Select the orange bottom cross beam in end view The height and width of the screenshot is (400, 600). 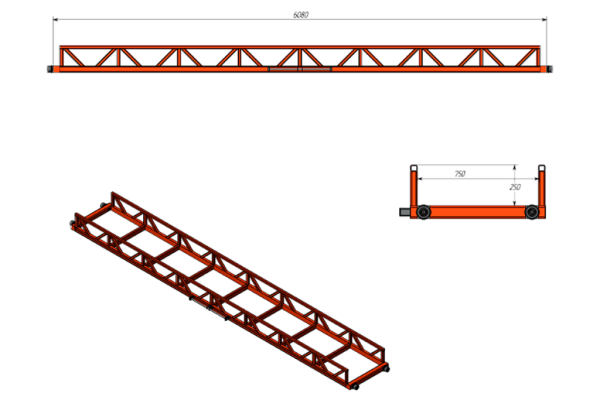(478, 212)
